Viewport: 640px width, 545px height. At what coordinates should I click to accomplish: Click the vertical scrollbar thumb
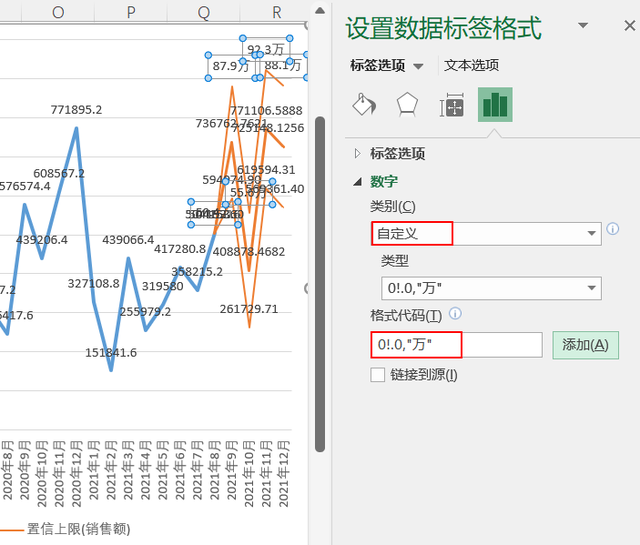(320, 284)
